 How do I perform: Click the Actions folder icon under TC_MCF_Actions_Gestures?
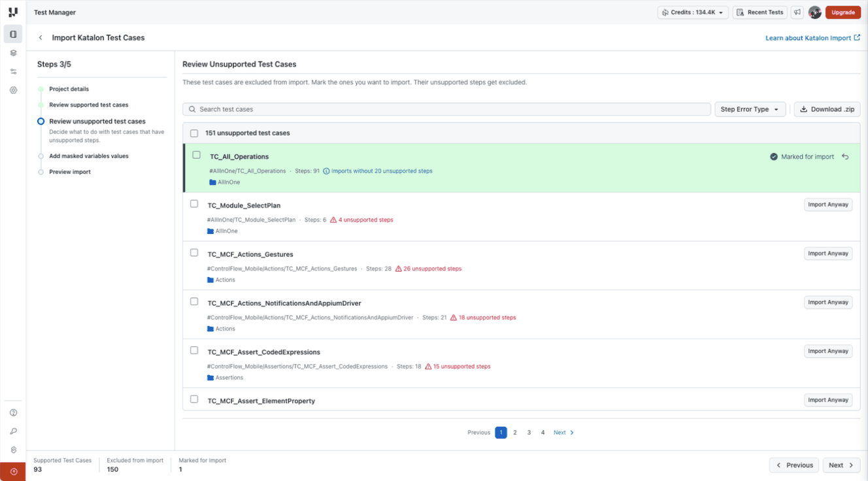(x=210, y=280)
